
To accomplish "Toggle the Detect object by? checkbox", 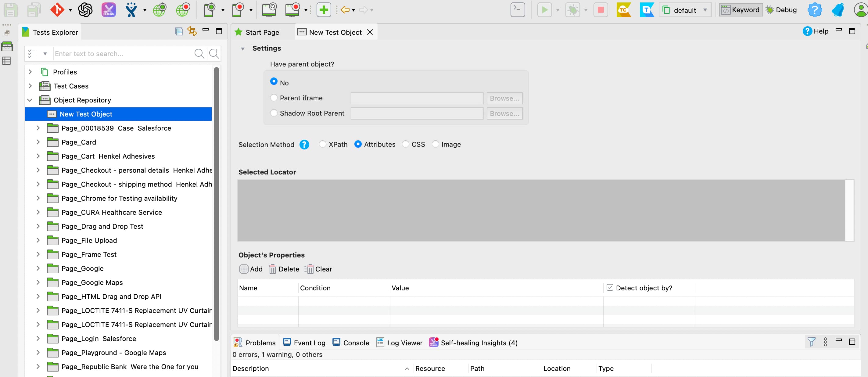I will 610,287.
